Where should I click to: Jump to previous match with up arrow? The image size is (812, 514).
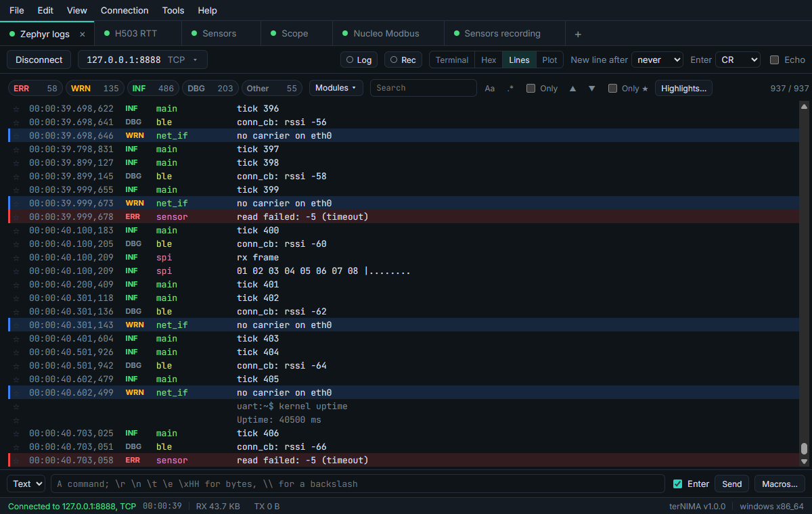pyautogui.click(x=572, y=89)
